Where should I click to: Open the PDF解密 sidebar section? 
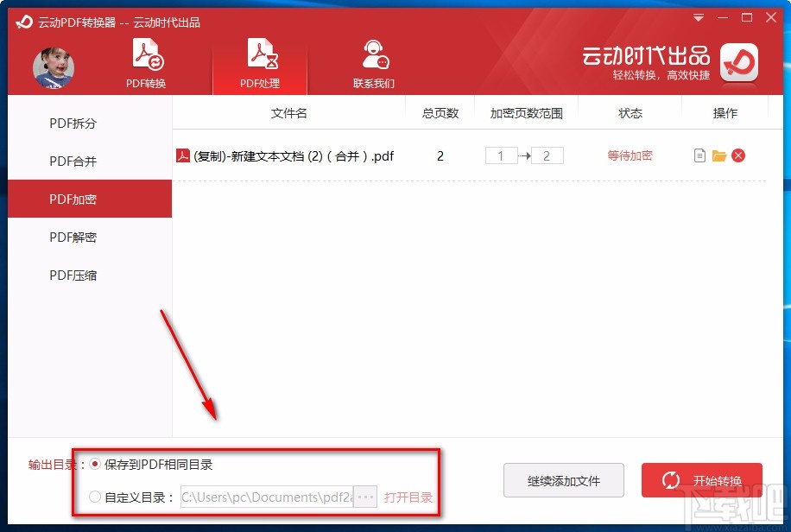[x=73, y=237]
